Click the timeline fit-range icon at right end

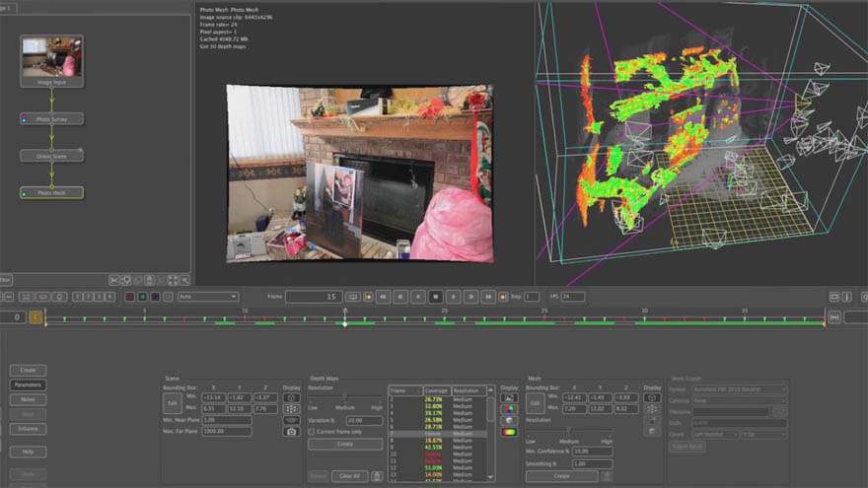click(834, 317)
